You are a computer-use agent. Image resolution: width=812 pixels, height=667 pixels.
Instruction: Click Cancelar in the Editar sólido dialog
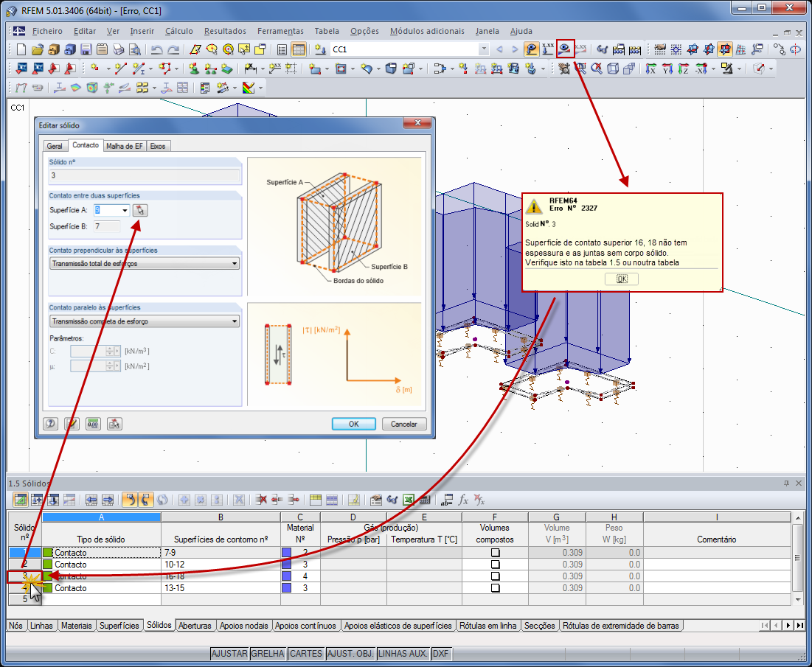click(x=404, y=424)
